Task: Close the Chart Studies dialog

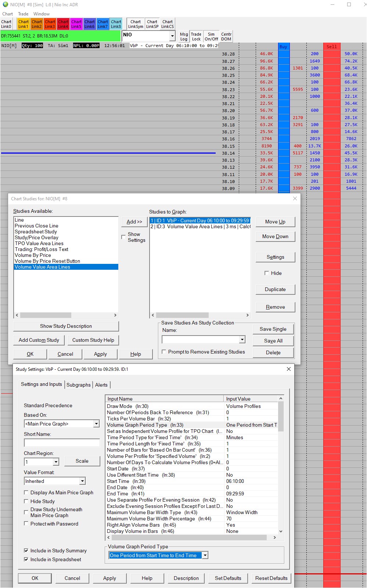Action: point(295,198)
